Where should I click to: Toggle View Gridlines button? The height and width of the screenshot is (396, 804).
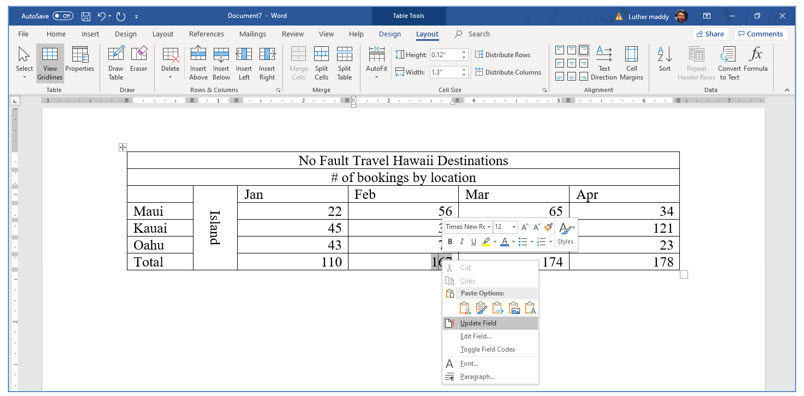pyautogui.click(x=50, y=63)
